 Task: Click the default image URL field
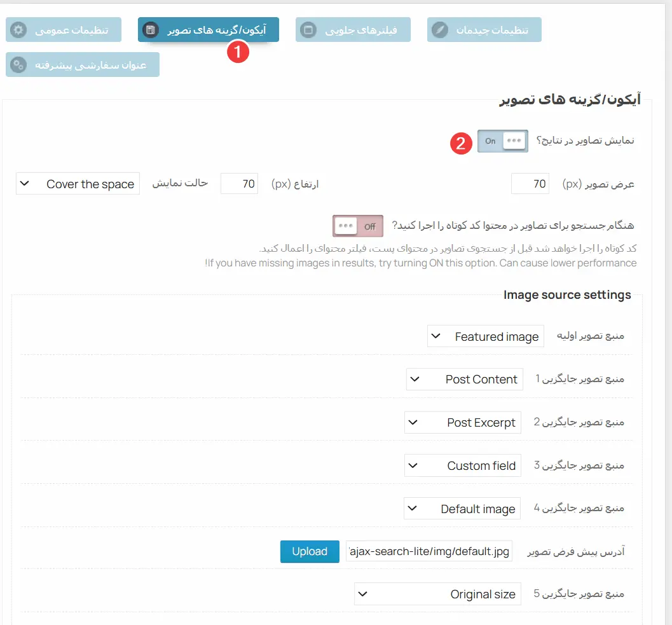429,551
